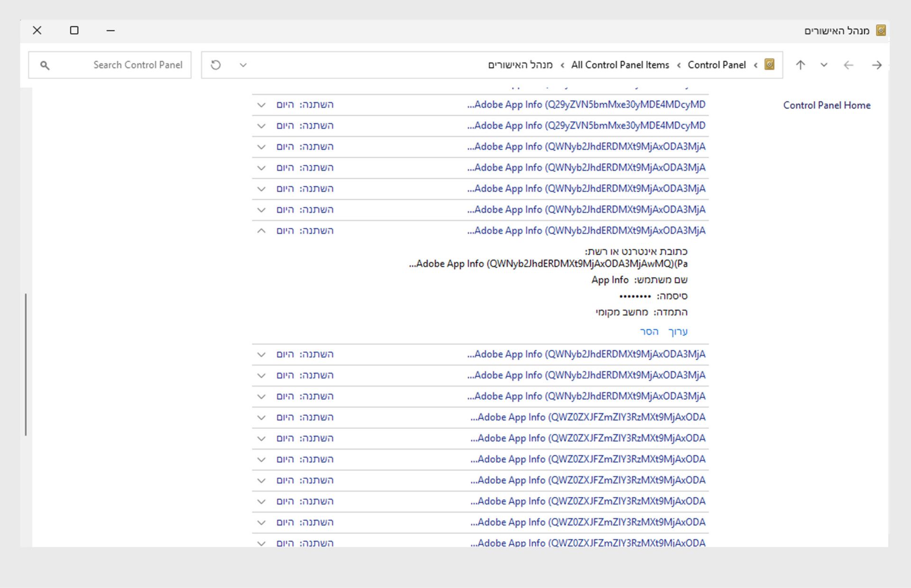Click the vertical scrollbar thumb
This screenshot has width=911, height=588.
[x=26, y=364]
